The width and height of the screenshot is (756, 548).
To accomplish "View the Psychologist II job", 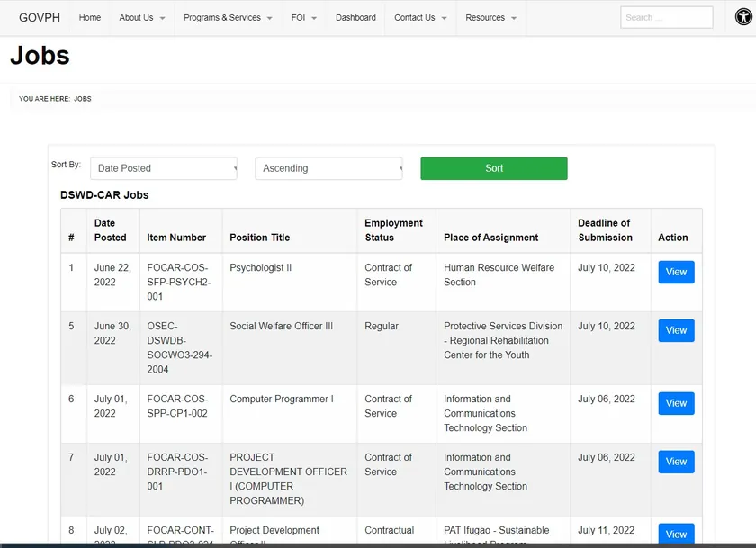I will click(x=676, y=272).
